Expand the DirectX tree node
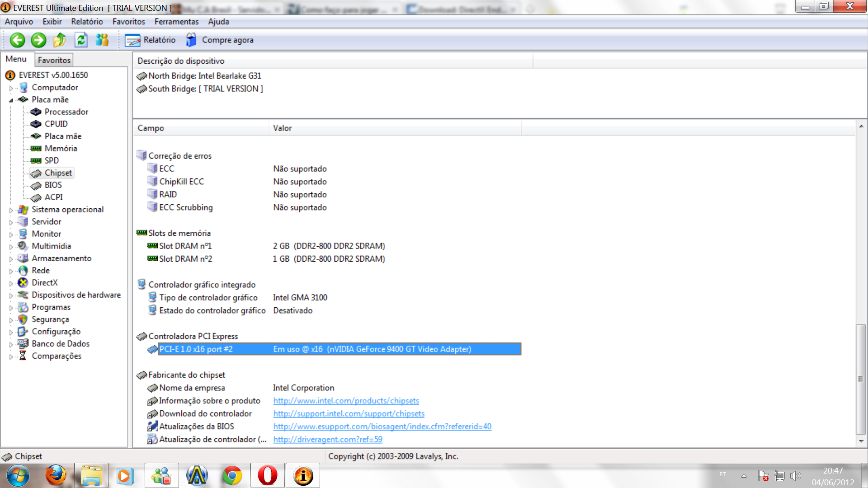This screenshot has height=488, width=868. (11, 283)
